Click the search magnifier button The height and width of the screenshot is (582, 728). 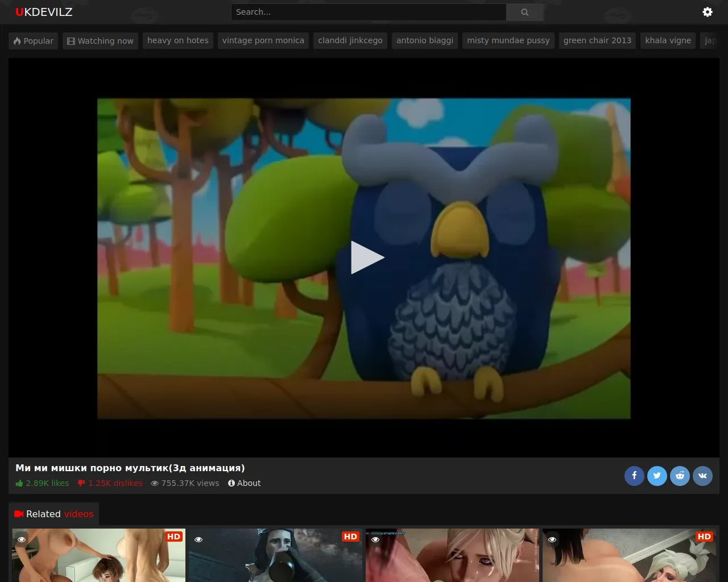coord(524,12)
